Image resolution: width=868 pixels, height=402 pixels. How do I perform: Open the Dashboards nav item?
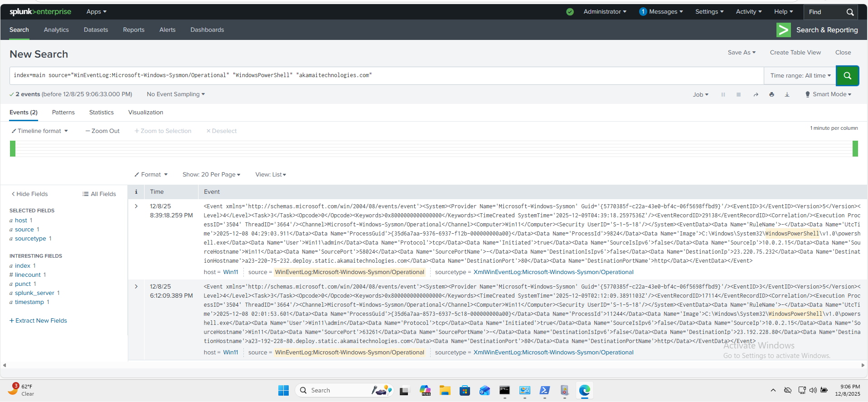click(x=207, y=30)
